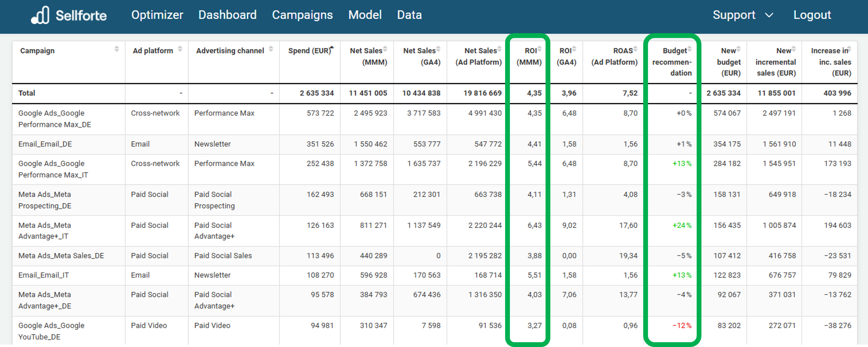Sort by Ad platform column arrows

pos(180,49)
